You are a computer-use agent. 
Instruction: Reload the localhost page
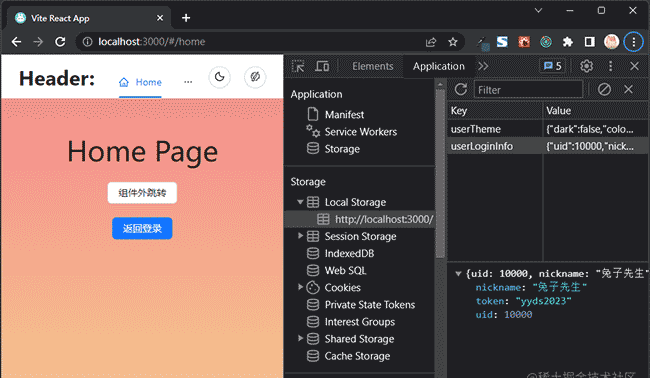[60, 42]
